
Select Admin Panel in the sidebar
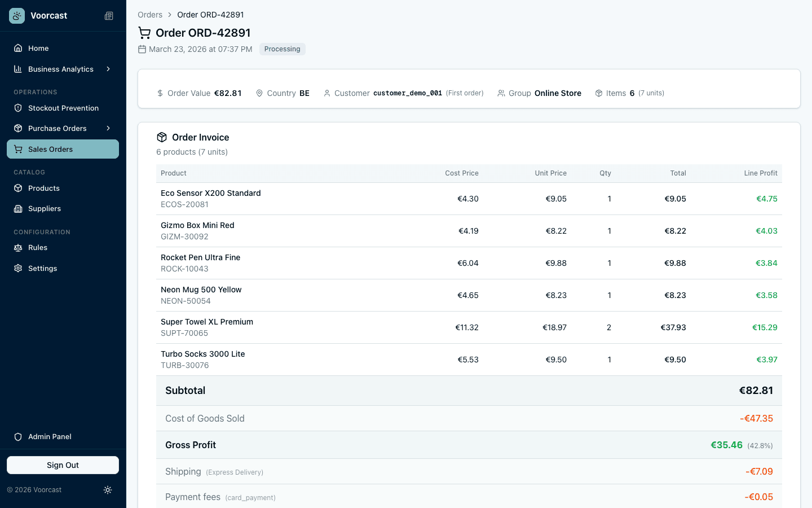coord(50,436)
